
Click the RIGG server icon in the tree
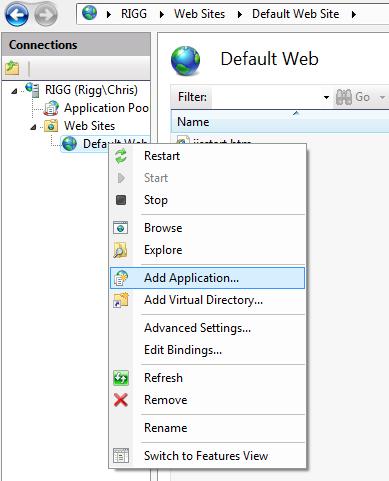pos(32,90)
